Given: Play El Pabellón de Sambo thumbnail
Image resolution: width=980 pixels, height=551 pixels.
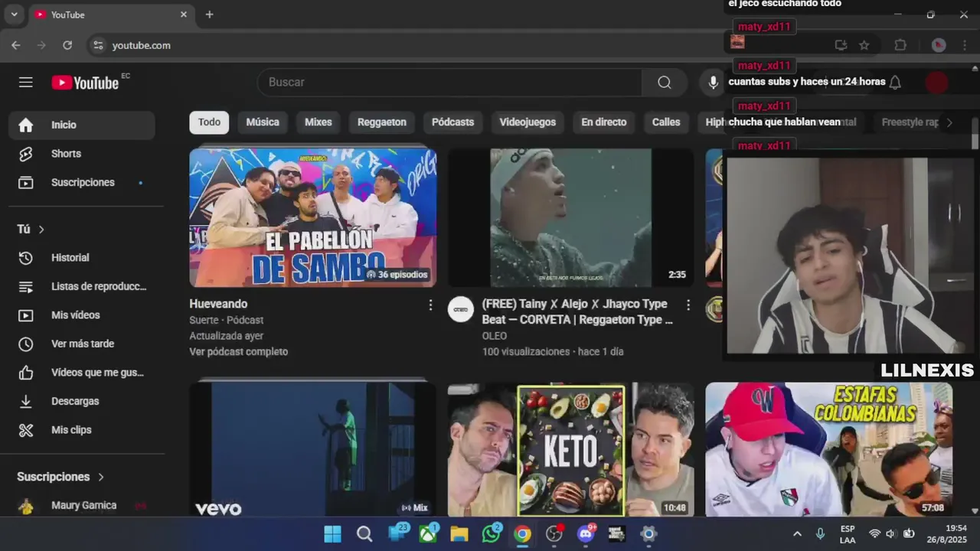Looking at the screenshot, I should (313, 218).
